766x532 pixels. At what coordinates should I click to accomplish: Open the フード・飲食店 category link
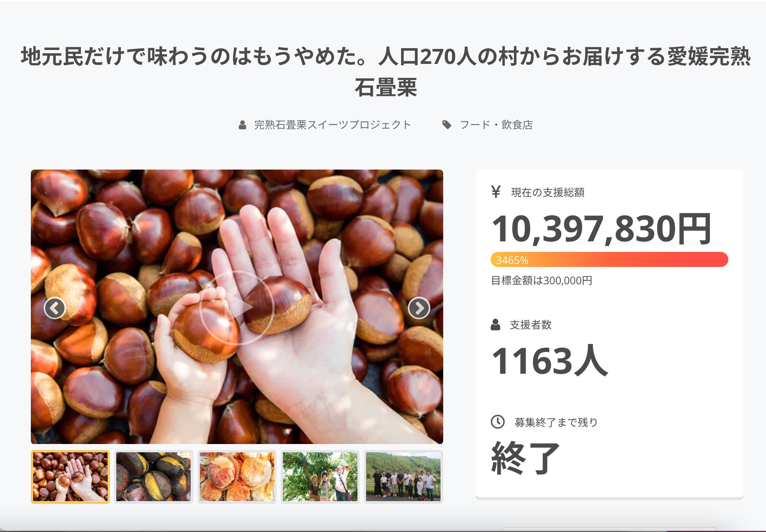(x=496, y=125)
